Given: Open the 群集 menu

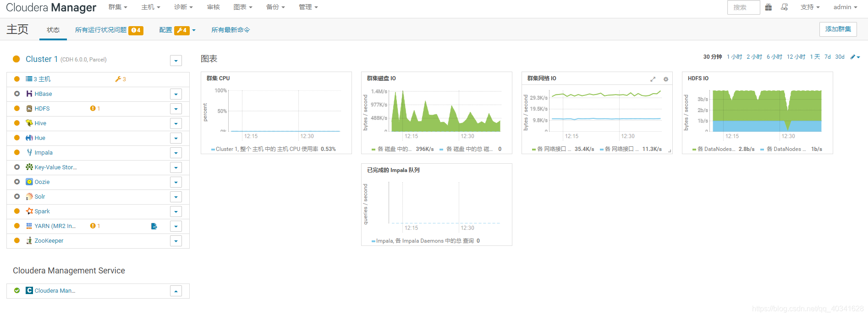Looking at the screenshot, I should (118, 7).
